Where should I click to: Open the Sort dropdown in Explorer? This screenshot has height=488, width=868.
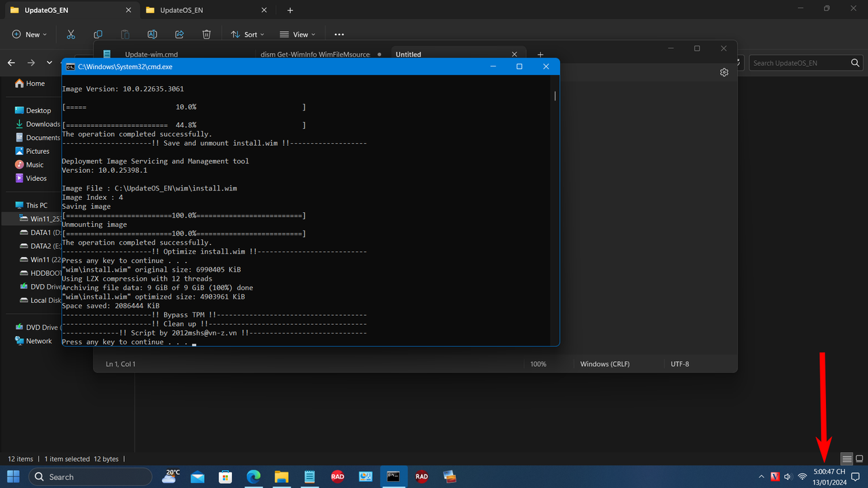click(248, 35)
